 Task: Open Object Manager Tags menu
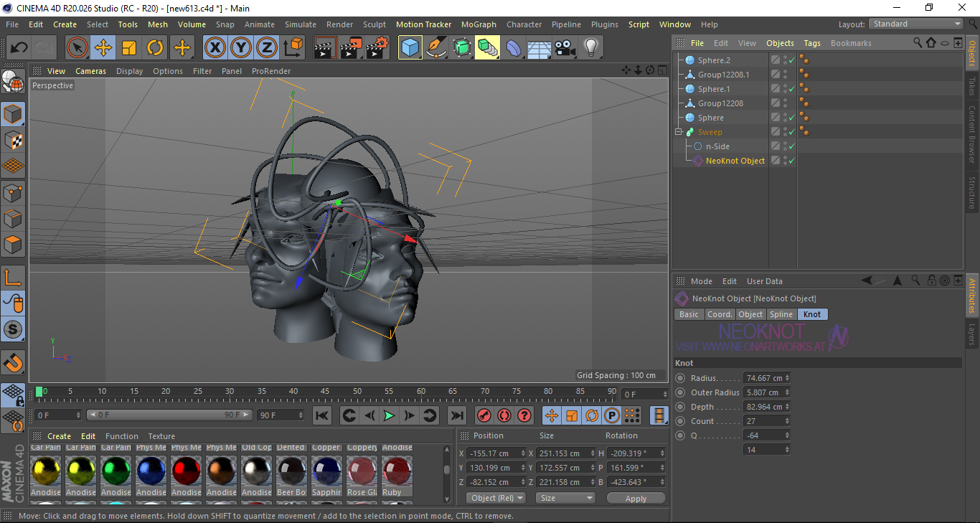(x=811, y=43)
